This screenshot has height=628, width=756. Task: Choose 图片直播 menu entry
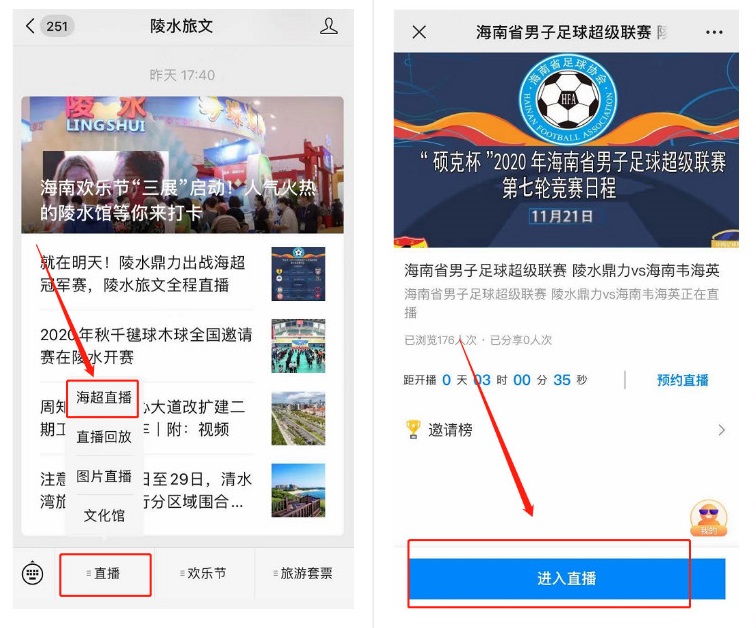coord(104,476)
